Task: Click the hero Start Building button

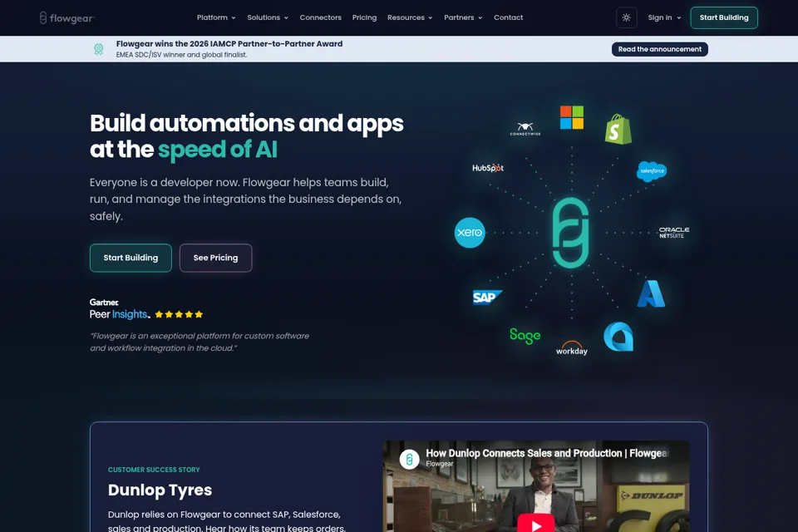Action: pos(131,258)
